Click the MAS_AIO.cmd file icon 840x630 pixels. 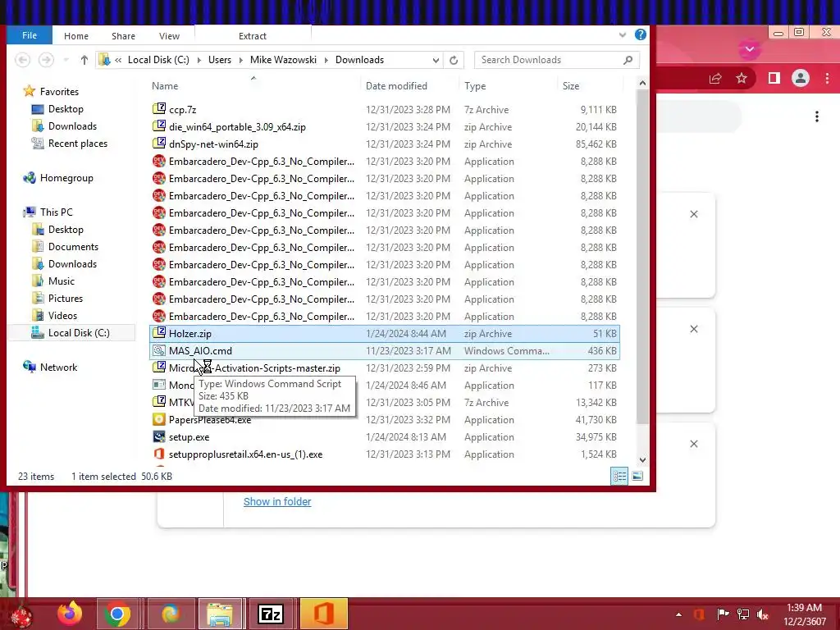tap(158, 350)
